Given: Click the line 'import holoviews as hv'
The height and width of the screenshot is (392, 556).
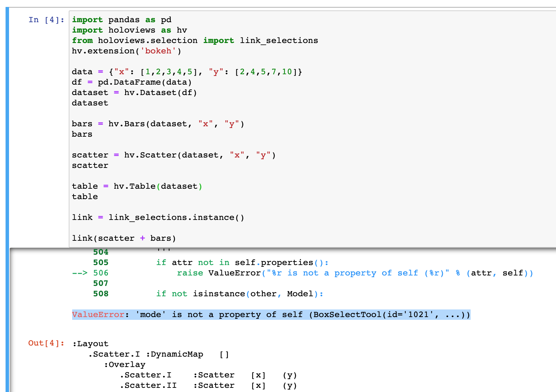Looking at the screenshot, I should 129,30.
